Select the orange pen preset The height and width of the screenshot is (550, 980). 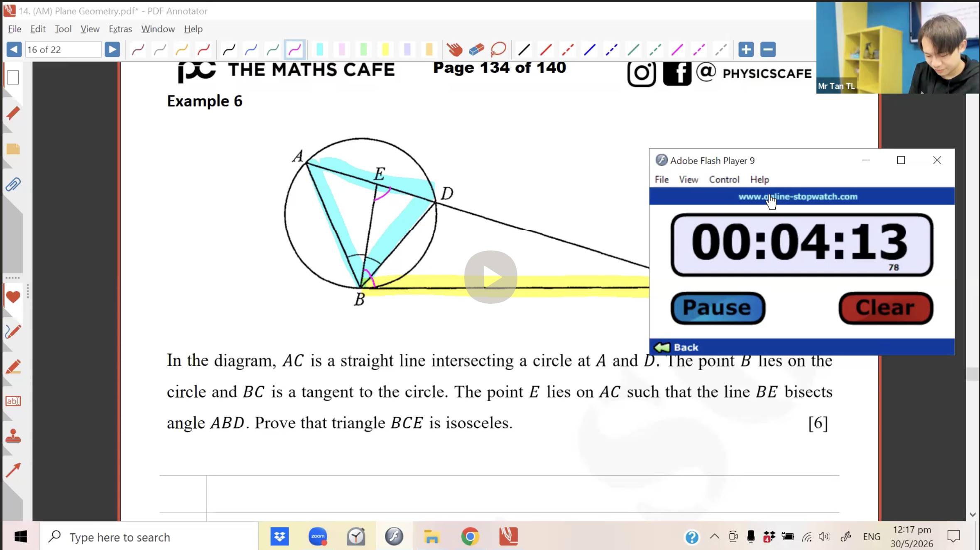pyautogui.click(x=181, y=50)
